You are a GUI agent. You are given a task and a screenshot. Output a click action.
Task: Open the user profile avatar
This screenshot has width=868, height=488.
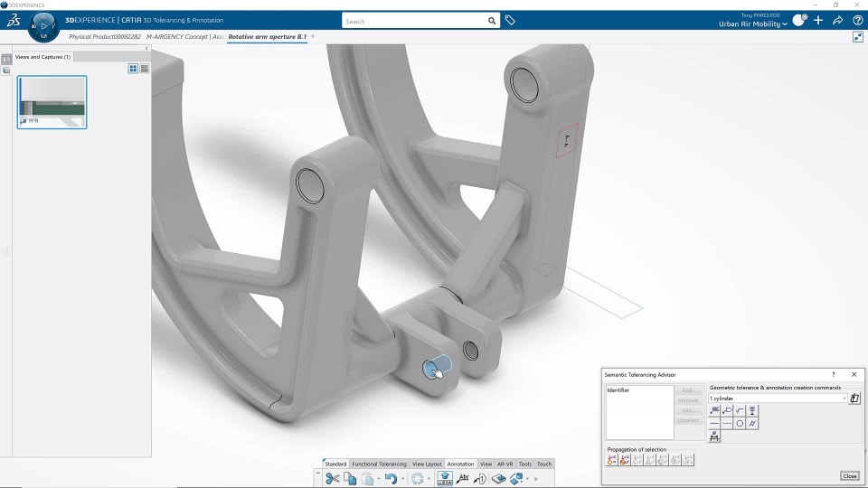(x=799, y=21)
